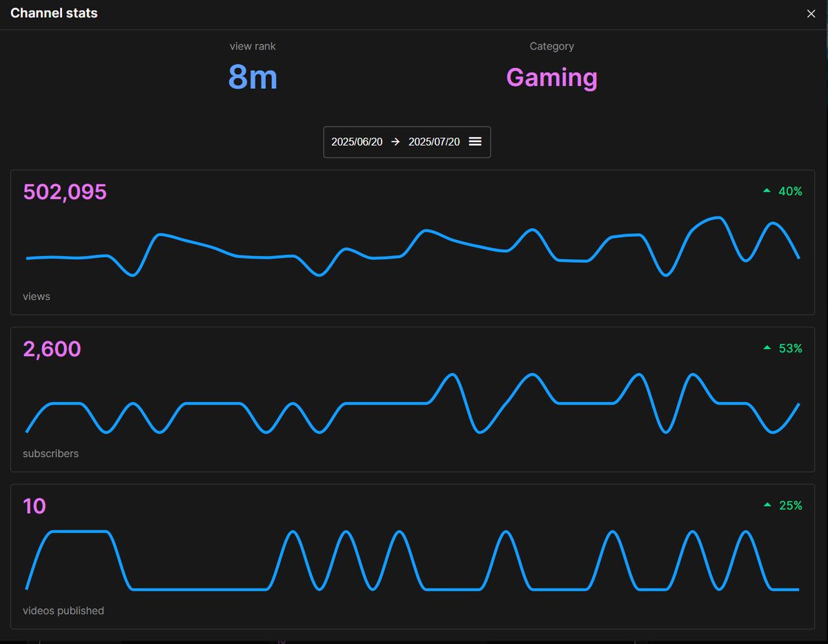The height and width of the screenshot is (644, 828).
Task: Close the Channel stats dialog
Action: pos(811,14)
